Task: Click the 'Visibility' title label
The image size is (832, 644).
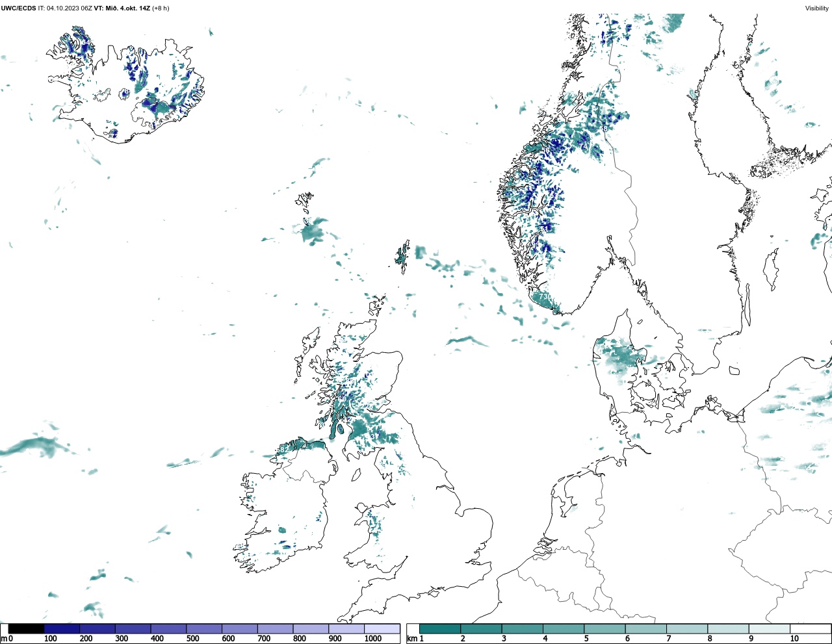Action: [816, 8]
